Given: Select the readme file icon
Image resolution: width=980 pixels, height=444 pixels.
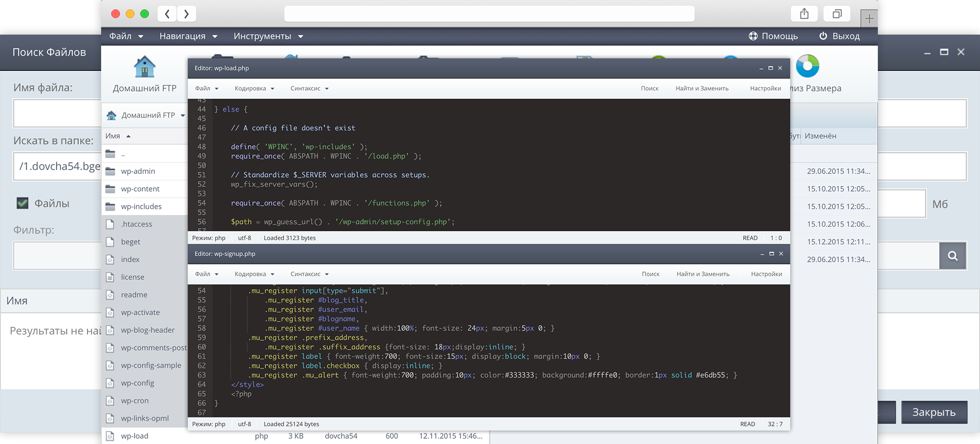Looking at the screenshot, I should (x=110, y=295).
